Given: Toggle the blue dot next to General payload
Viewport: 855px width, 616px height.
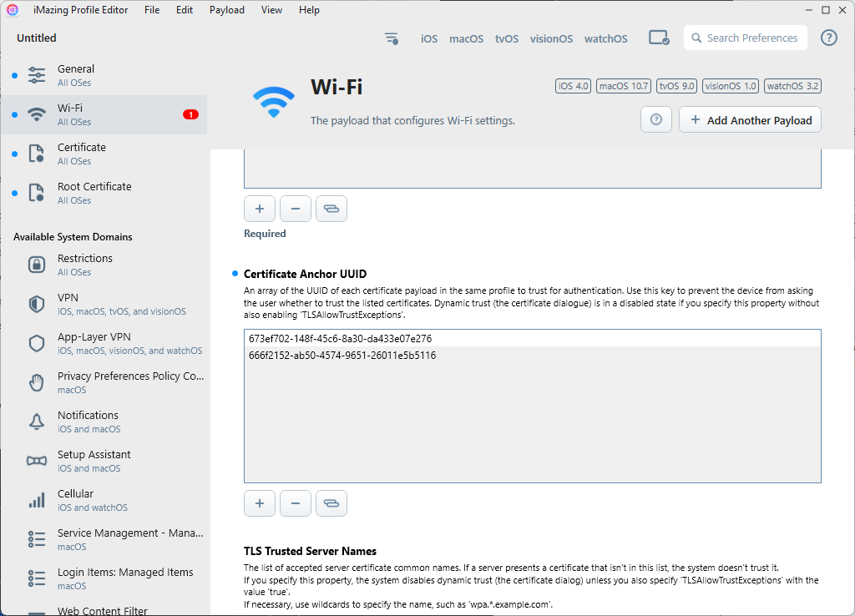Looking at the screenshot, I should pos(15,75).
